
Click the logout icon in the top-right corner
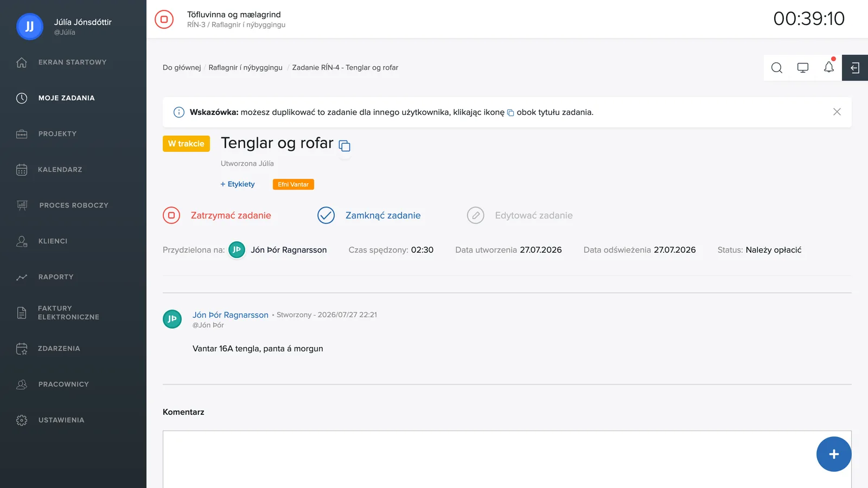[855, 68]
